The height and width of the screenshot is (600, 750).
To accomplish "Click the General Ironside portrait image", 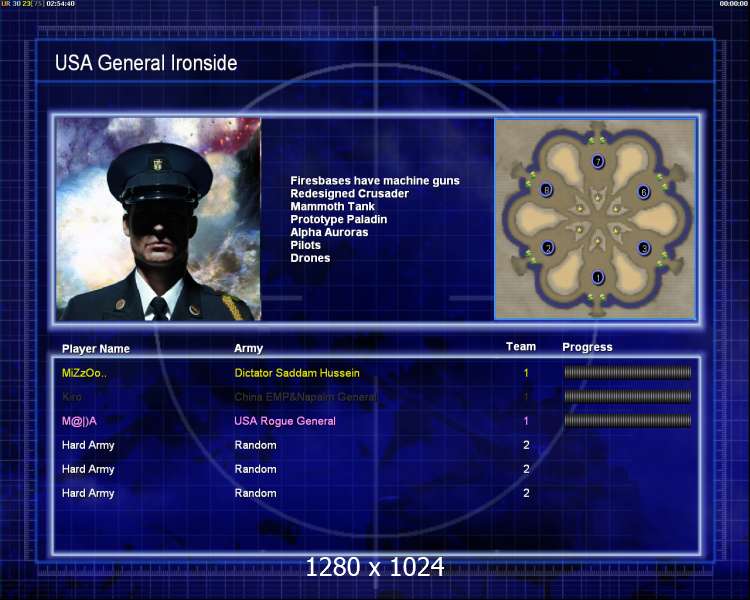I will pyautogui.click(x=158, y=219).
